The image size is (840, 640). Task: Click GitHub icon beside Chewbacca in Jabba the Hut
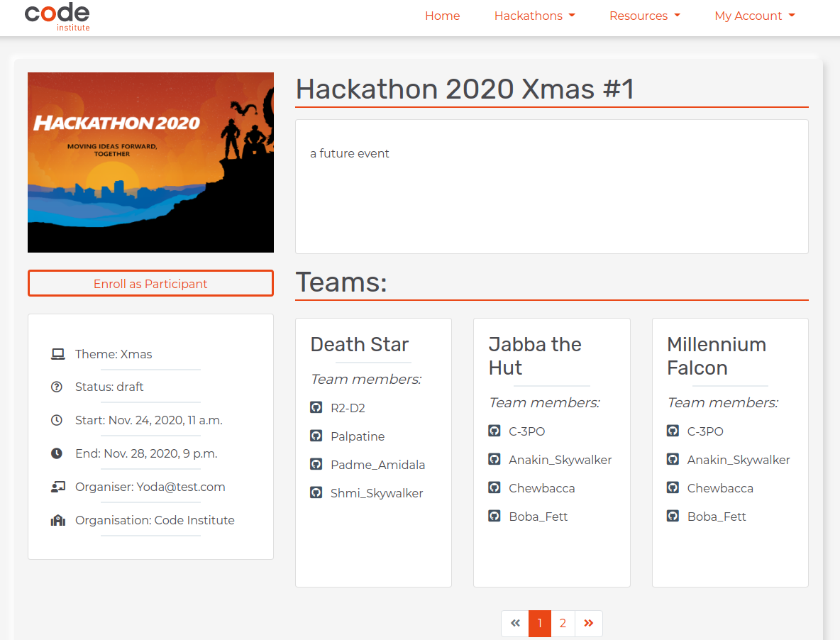point(494,488)
